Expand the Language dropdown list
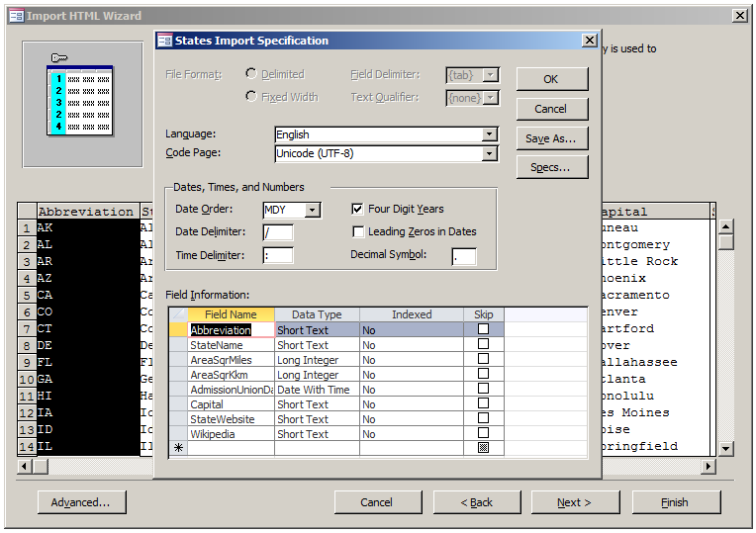Viewport: 756px width, 533px height. point(490,134)
